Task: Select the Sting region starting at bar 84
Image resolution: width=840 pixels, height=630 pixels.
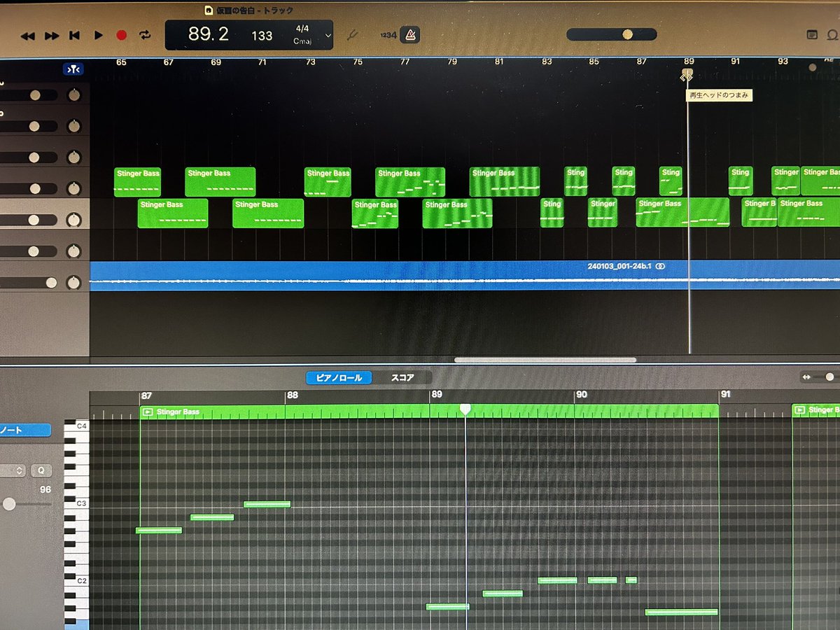Action: point(576,181)
